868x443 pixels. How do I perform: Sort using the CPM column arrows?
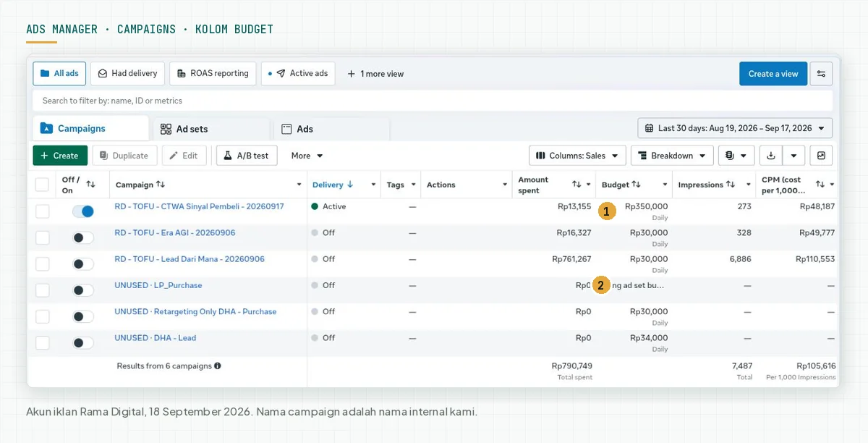point(820,185)
